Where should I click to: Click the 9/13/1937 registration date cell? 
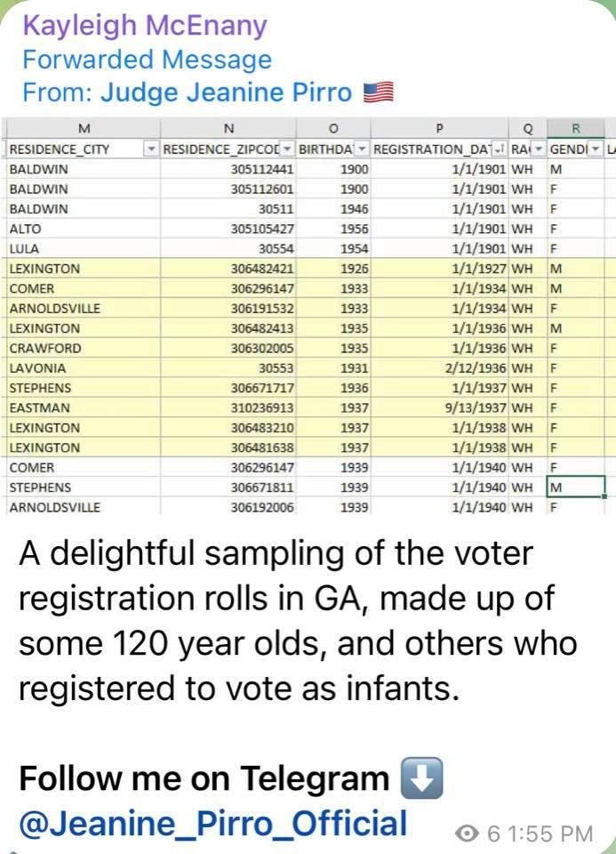pos(440,408)
